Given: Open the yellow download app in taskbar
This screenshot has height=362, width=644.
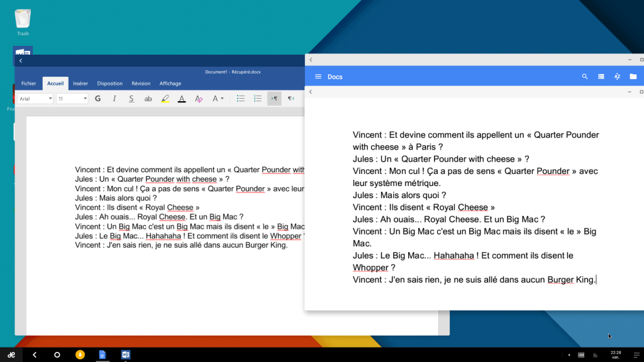Looking at the screenshot, I should click(x=80, y=354).
